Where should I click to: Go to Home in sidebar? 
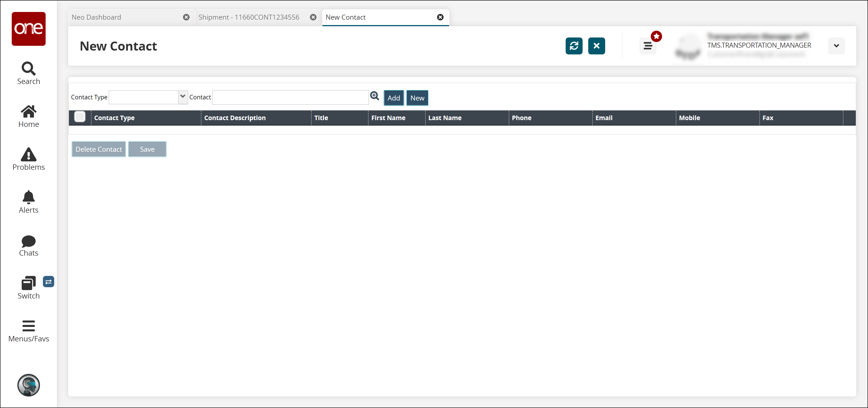[x=28, y=116]
